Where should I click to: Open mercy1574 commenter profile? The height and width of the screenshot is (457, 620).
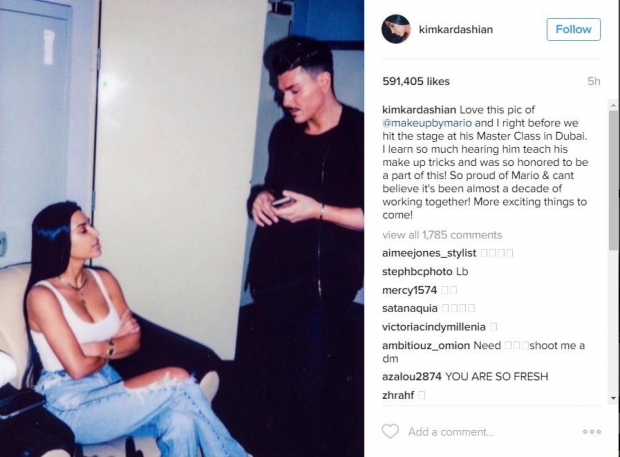[409, 290]
